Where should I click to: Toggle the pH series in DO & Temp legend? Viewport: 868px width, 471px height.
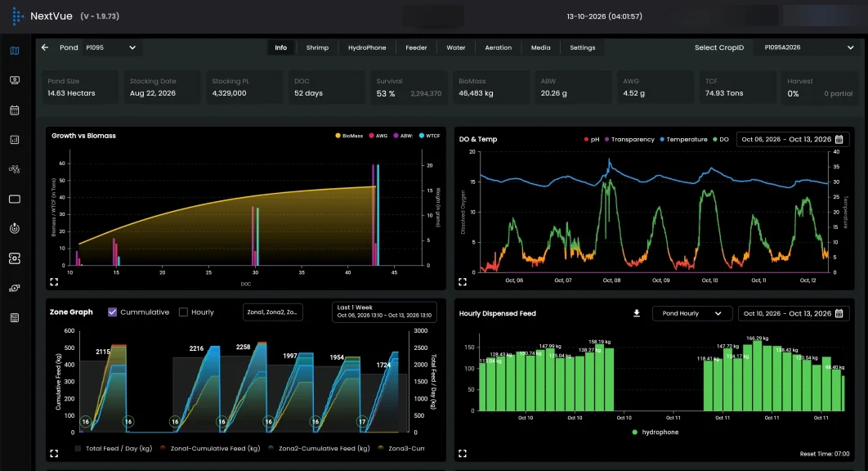click(592, 140)
